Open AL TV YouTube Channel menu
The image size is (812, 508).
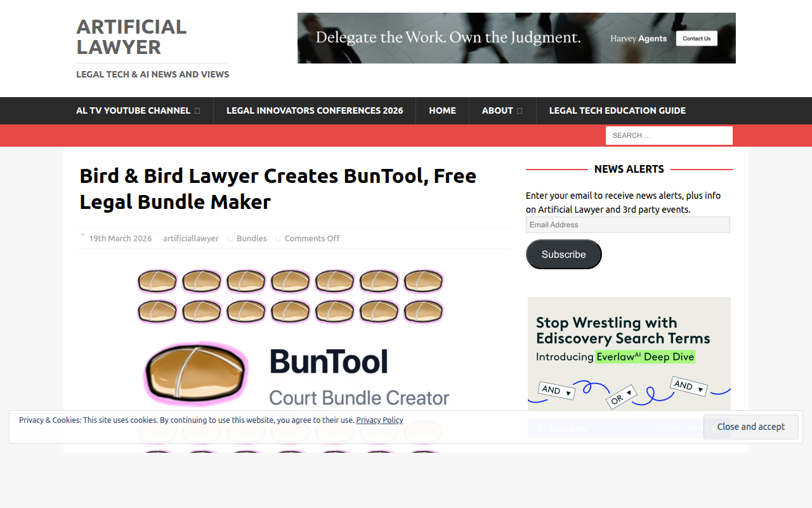point(133,110)
